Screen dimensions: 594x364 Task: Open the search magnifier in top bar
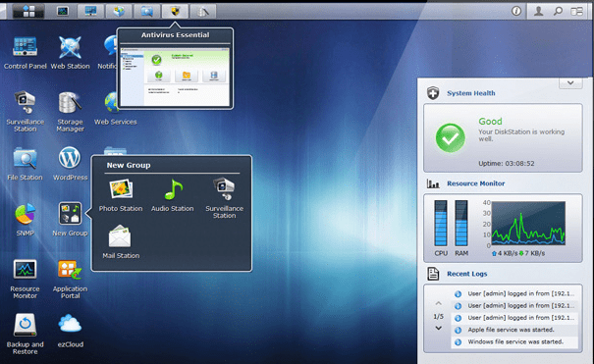pos(558,11)
